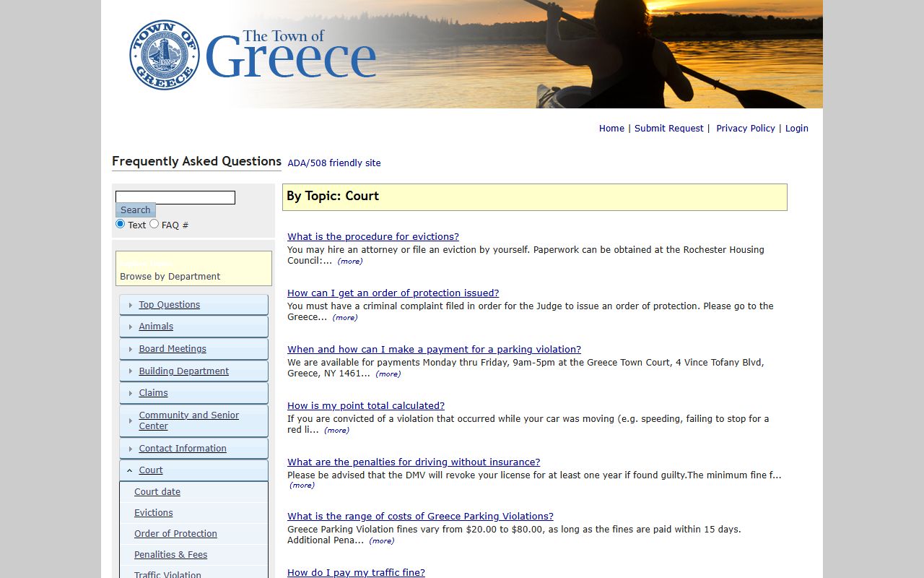Viewport: 924px width, 578px height.
Task: Click (more) under the parking violation costs answer
Action: point(381,541)
